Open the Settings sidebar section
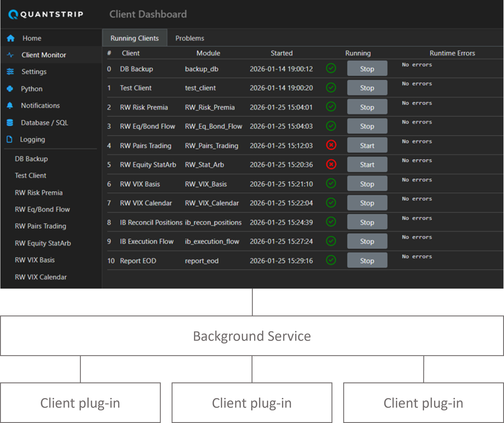 tap(34, 71)
